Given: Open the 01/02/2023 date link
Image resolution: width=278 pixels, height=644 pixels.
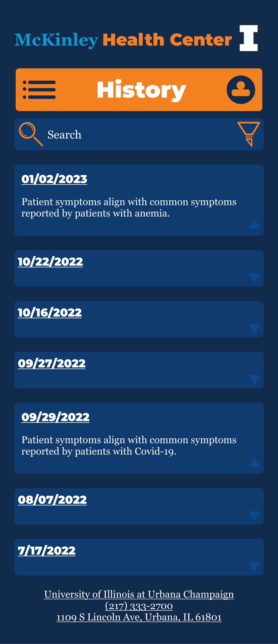Looking at the screenshot, I should tap(54, 179).
